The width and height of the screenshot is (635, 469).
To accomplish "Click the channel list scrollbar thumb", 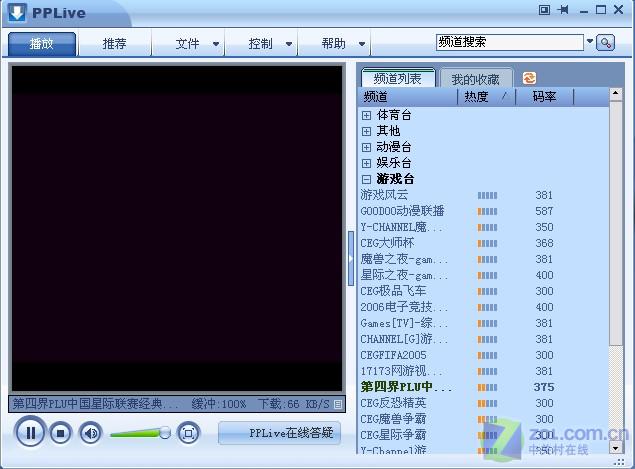I will point(616,223).
